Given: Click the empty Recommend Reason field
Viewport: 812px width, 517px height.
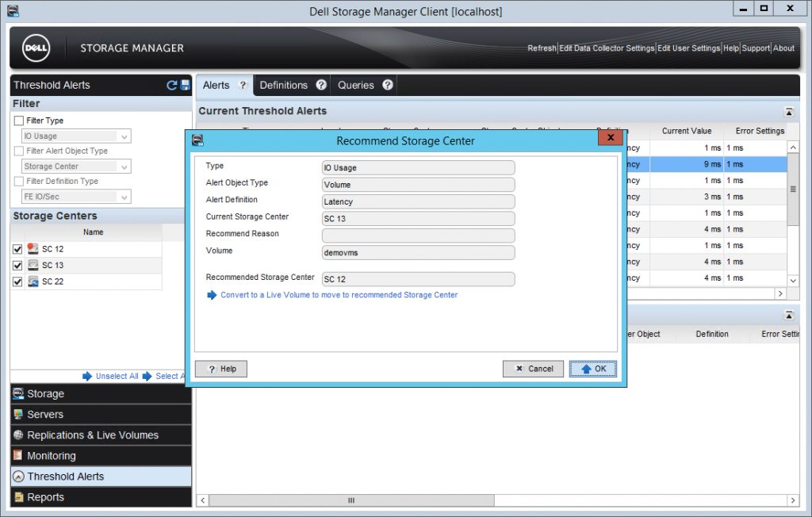Looking at the screenshot, I should [x=419, y=236].
